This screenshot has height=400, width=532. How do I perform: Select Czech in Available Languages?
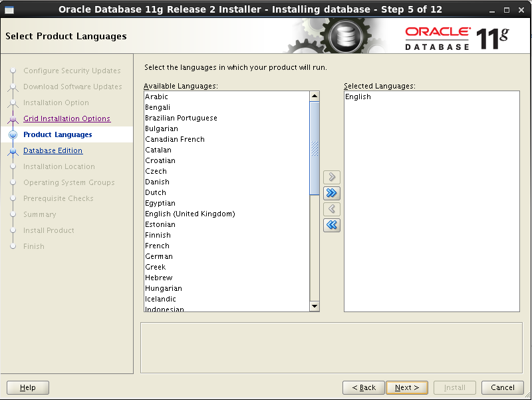click(x=227, y=171)
